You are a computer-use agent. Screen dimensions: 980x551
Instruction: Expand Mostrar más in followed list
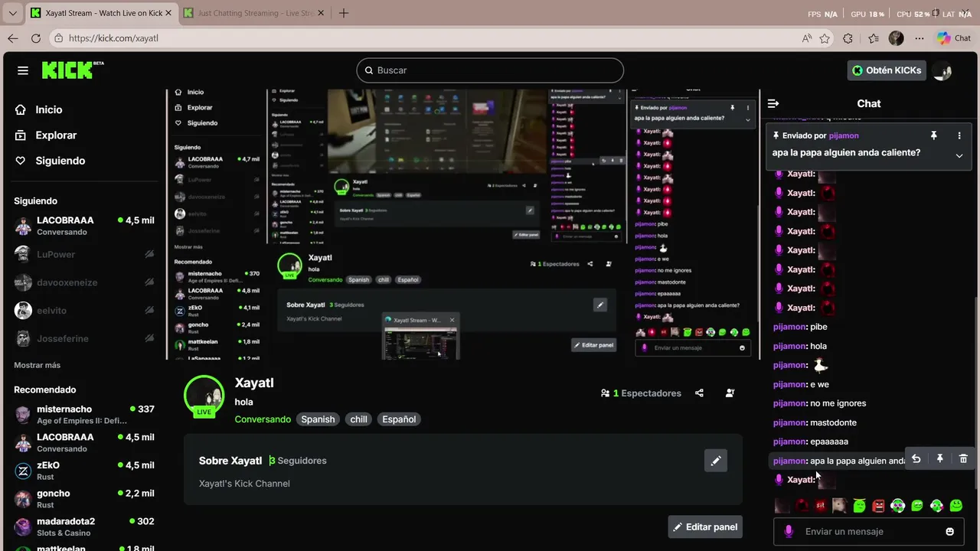pos(37,365)
